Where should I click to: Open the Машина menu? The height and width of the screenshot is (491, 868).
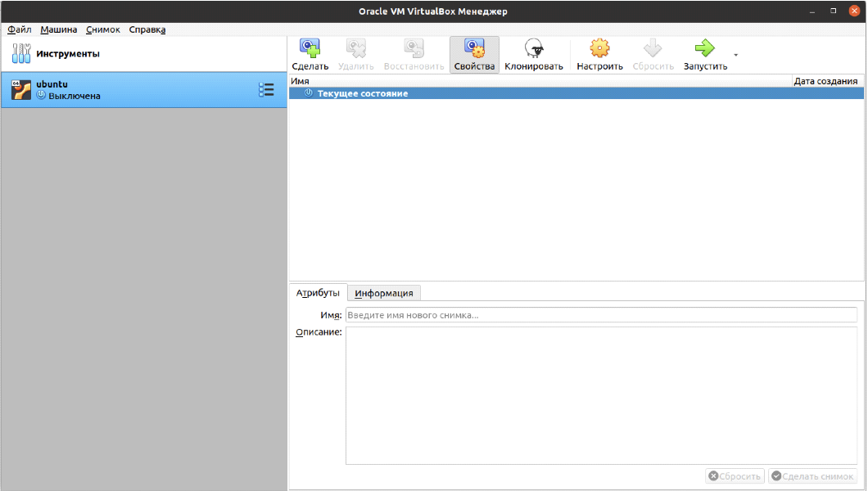pos(59,29)
